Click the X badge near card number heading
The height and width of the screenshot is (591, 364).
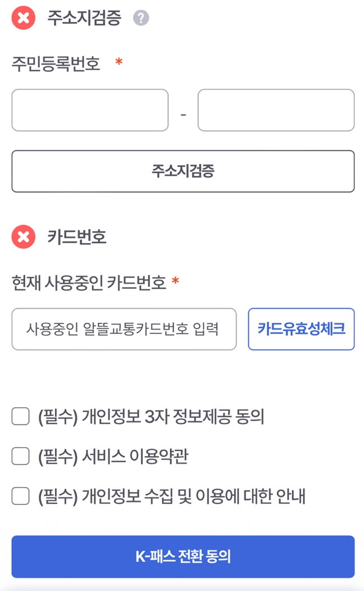tap(22, 237)
